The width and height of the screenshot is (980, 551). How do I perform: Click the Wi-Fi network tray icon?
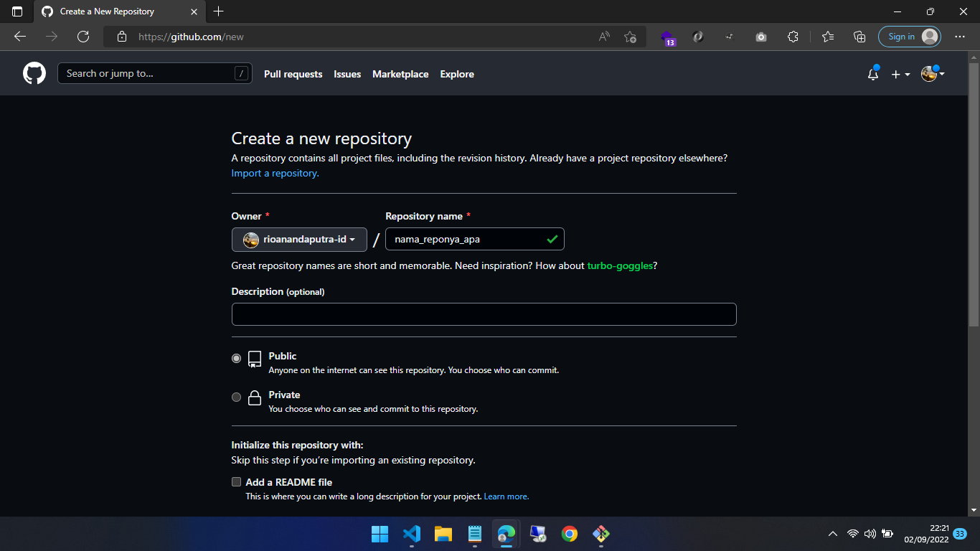tap(853, 534)
